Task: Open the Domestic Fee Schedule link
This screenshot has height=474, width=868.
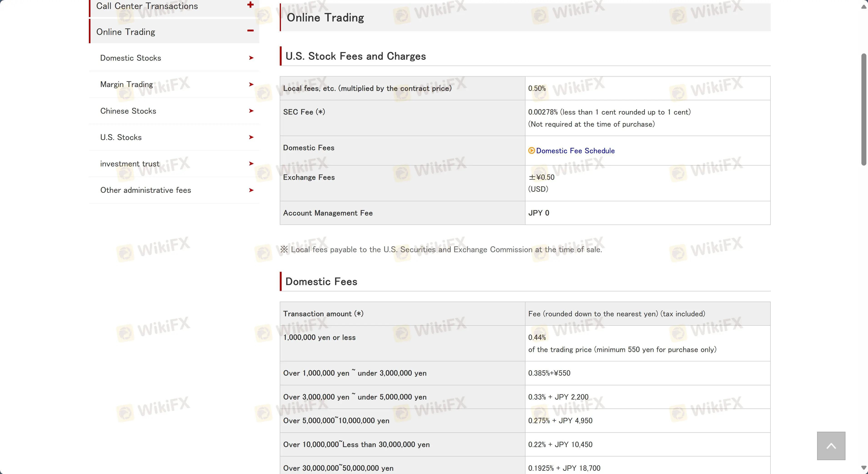Action: pos(575,151)
